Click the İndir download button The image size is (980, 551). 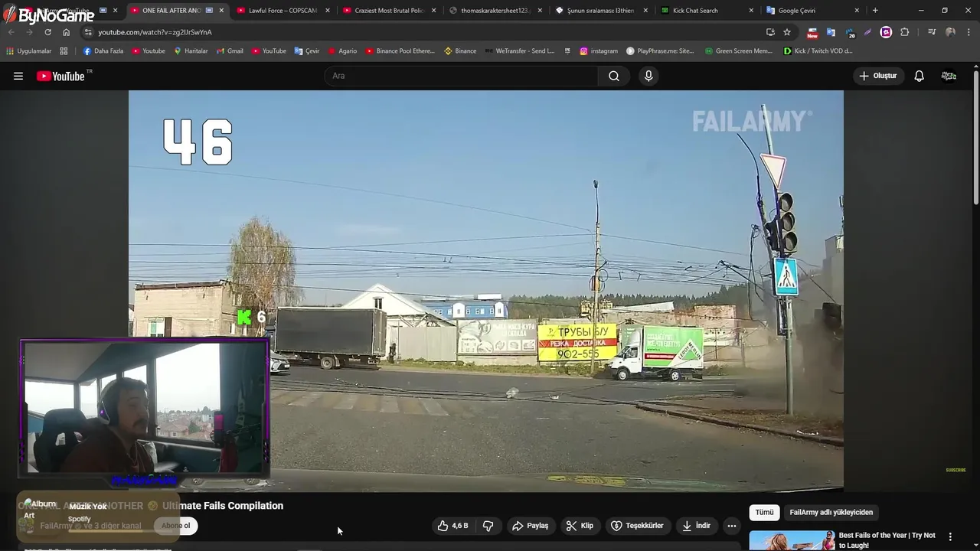696,526
